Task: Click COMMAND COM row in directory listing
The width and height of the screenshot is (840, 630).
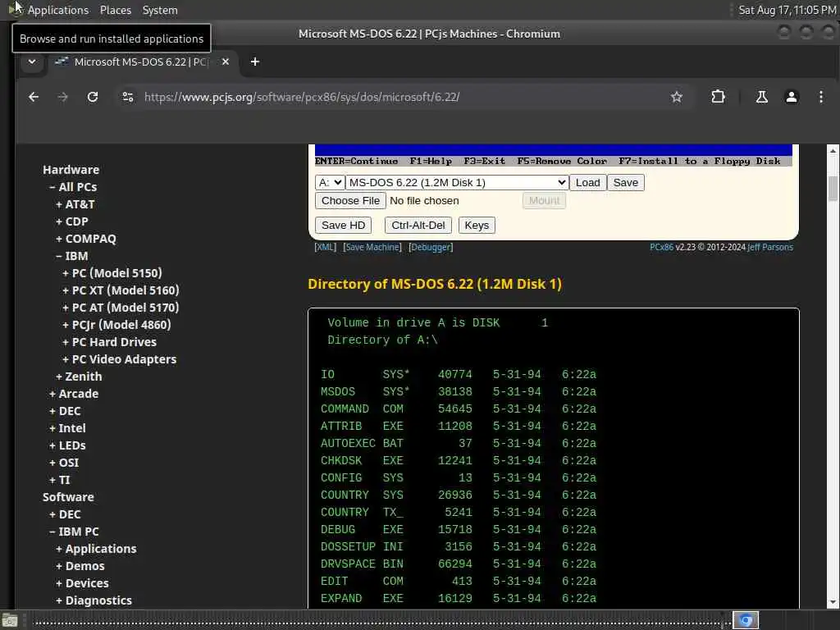Action: pyautogui.click(x=458, y=409)
